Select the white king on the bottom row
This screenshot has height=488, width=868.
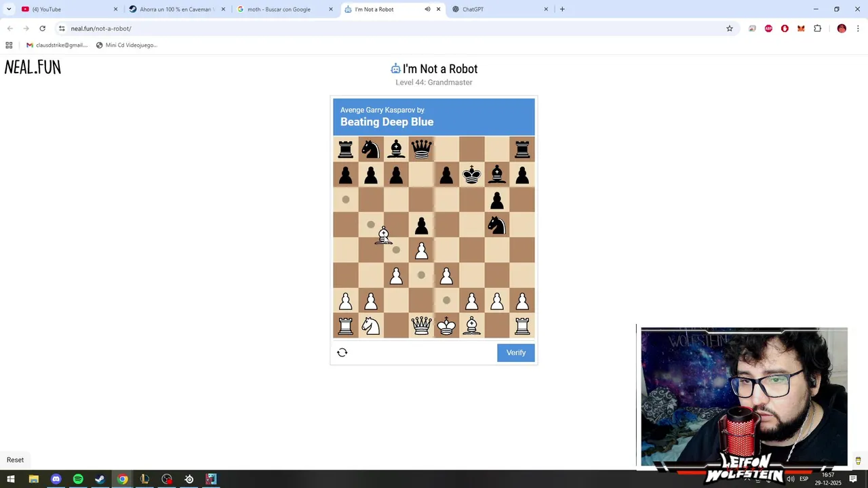point(446,326)
